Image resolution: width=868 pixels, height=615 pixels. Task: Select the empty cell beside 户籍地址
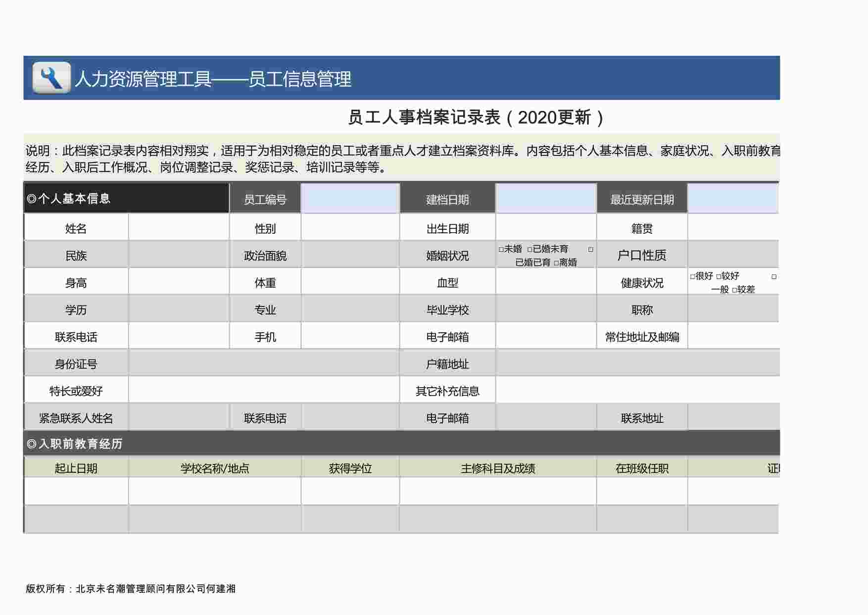pyautogui.click(x=637, y=363)
